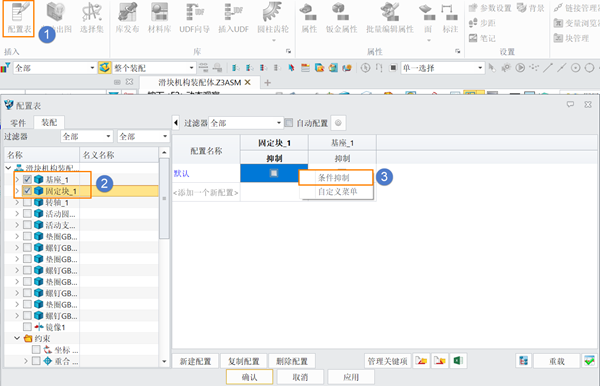Screen dimensions: 600x386
Task: Expand the 基座_1 tree node
Action: pos(17,179)
